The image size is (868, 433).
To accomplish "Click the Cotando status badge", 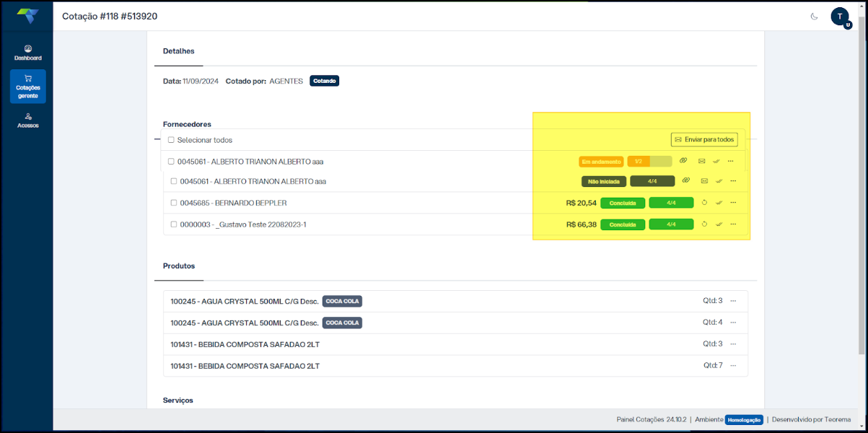I will 325,81.
